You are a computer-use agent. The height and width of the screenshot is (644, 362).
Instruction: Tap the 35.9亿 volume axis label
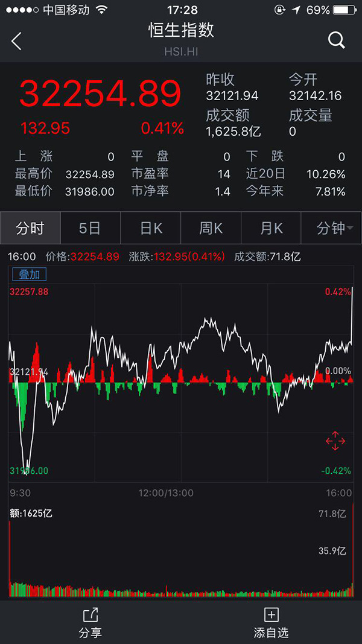tap(332, 551)
